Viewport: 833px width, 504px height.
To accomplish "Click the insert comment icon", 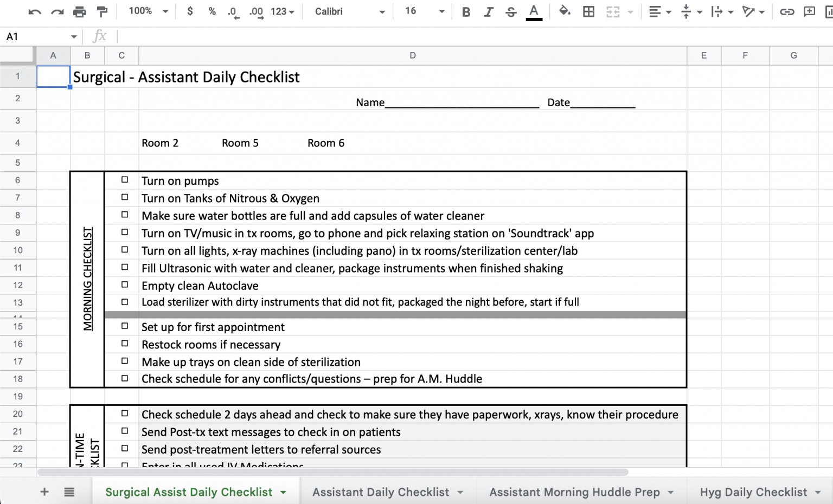I will pyautogui.click(x=809, y=11).
